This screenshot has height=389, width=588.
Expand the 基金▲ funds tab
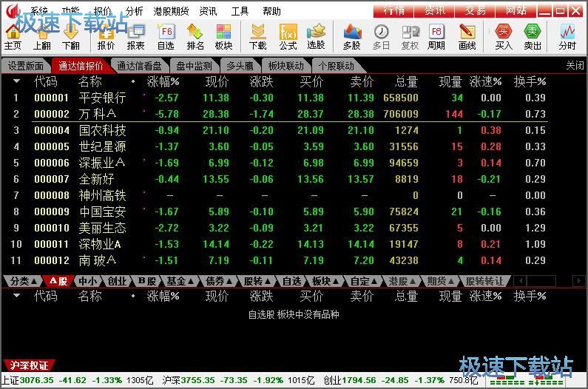pos(180,281)
